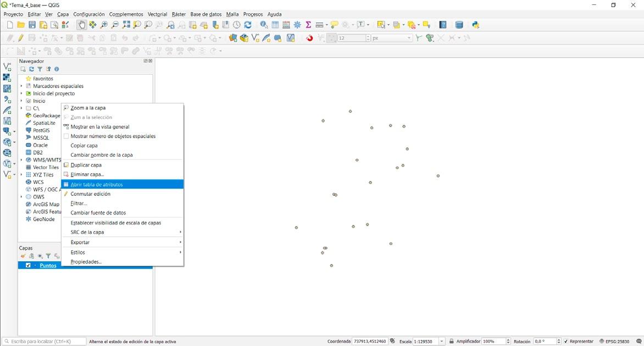Open the Estilos submenu
The width and height of the screenshot is (644, 346).
click(x=122, y=252)
